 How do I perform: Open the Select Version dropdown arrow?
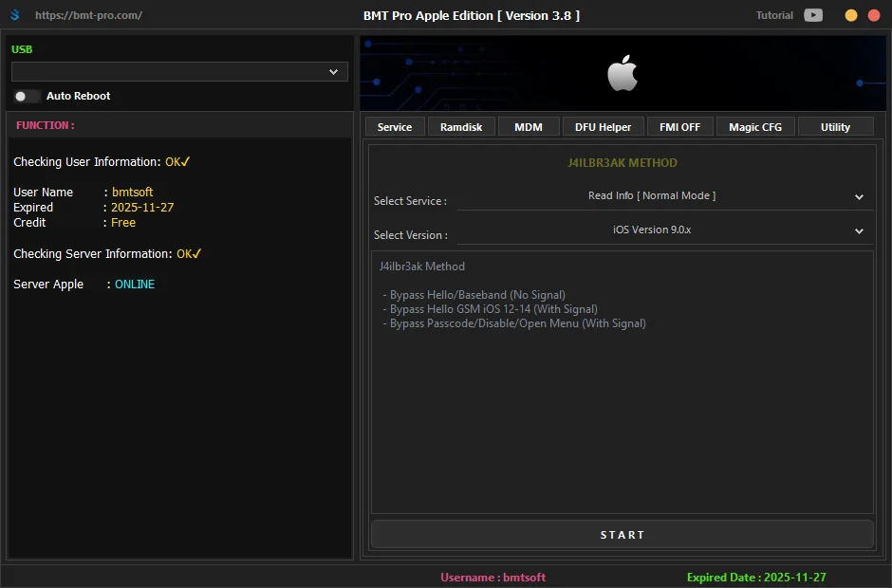859,230
